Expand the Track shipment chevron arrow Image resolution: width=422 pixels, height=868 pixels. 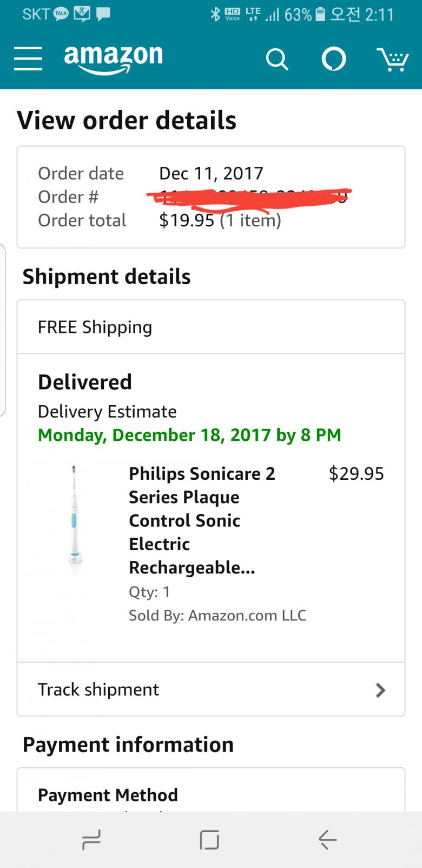tap(380, 690)
